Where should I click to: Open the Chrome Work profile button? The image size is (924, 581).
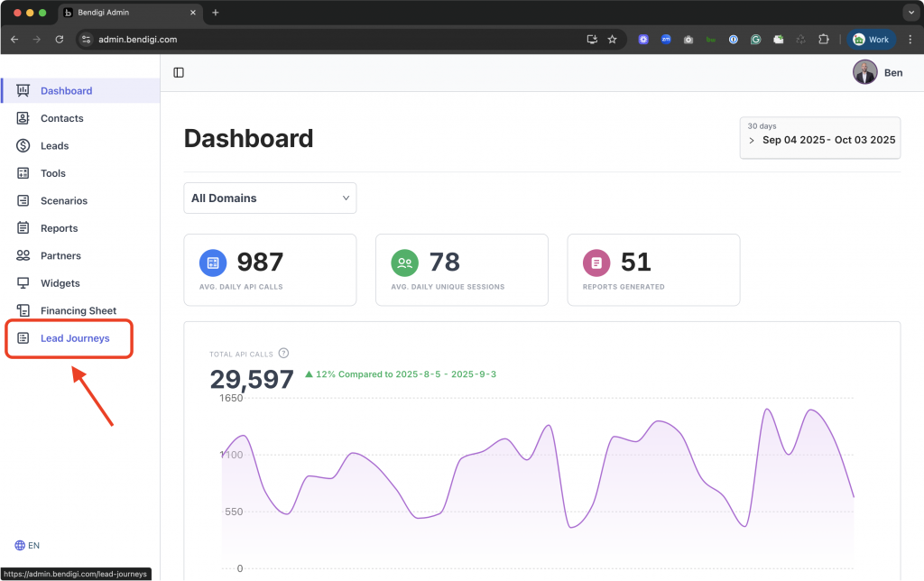point(871,40)
